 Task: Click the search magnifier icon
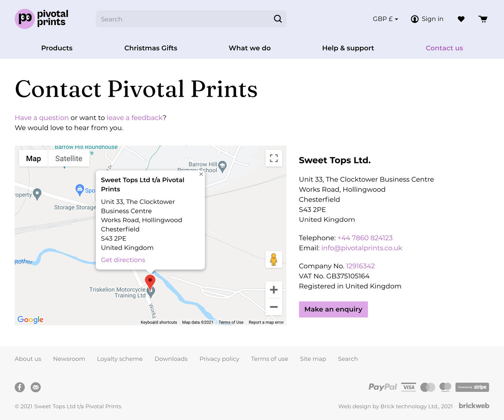(x=277, y=19)
